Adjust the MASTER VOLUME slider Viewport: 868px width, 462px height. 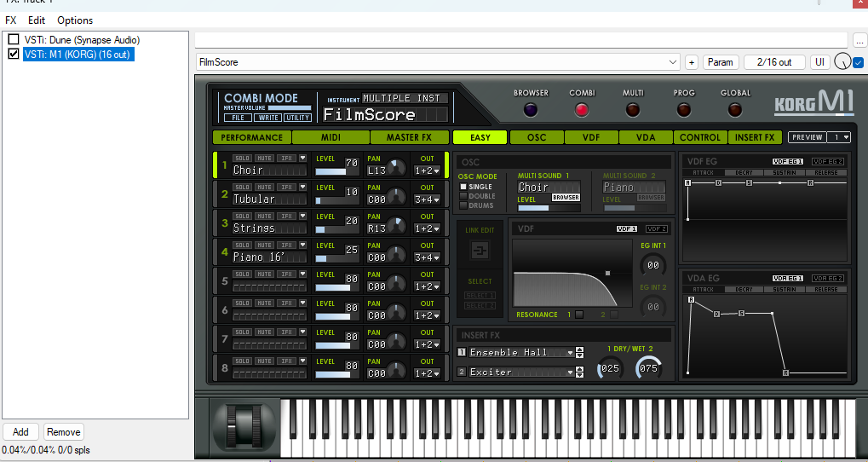click(x=289, y=108)
